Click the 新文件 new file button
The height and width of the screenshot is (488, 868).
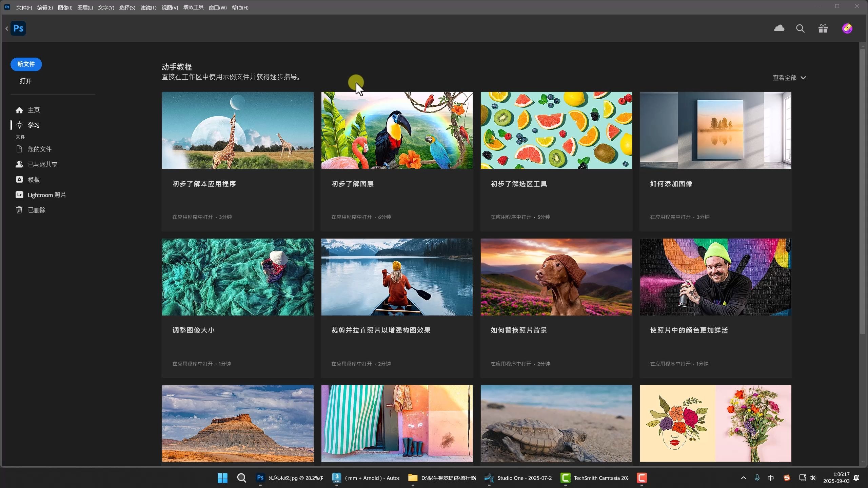[x=26, y=64]
